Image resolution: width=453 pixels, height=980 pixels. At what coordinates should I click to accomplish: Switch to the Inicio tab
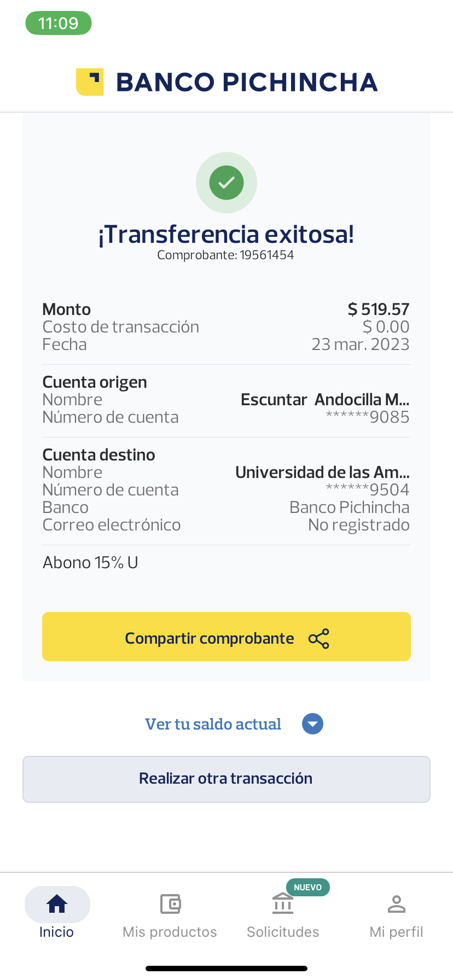[56, 932]
